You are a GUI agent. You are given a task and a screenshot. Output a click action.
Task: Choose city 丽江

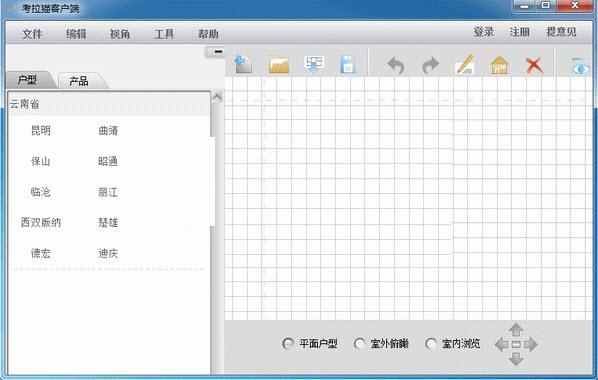(x=108, y=192)
